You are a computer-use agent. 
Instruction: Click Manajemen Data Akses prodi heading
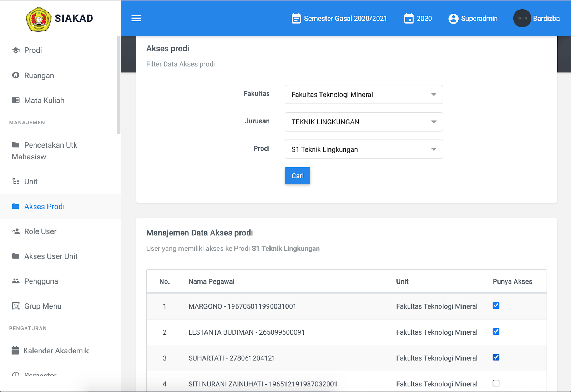click(x=199, y=233)
